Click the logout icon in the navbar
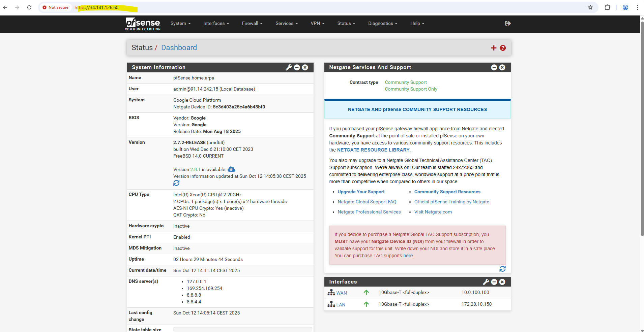This screenshot has width=644, height=332. pyautogui.click(x=507, y=23)
